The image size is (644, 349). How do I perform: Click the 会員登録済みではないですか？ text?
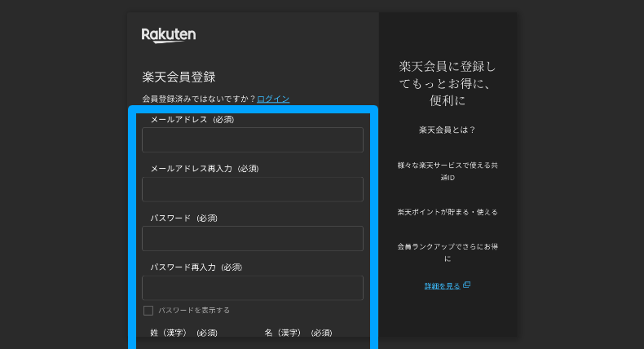point(199,99)
